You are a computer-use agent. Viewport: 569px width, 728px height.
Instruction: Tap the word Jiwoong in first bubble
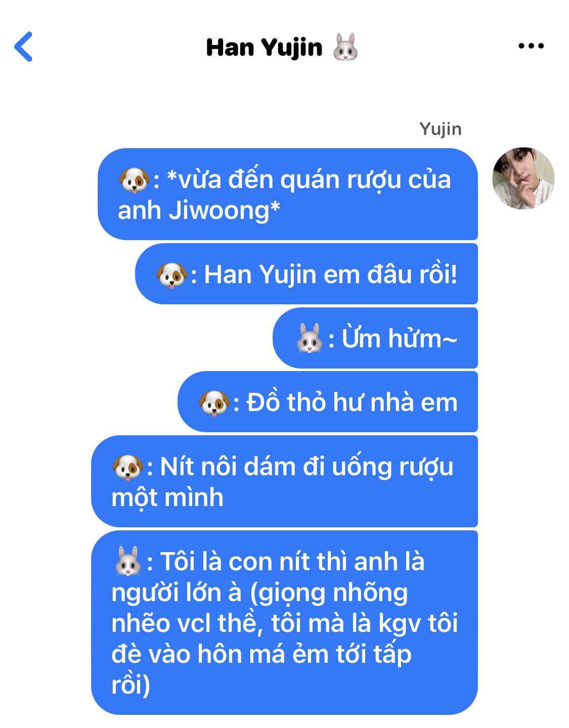[x=218, y=211]
